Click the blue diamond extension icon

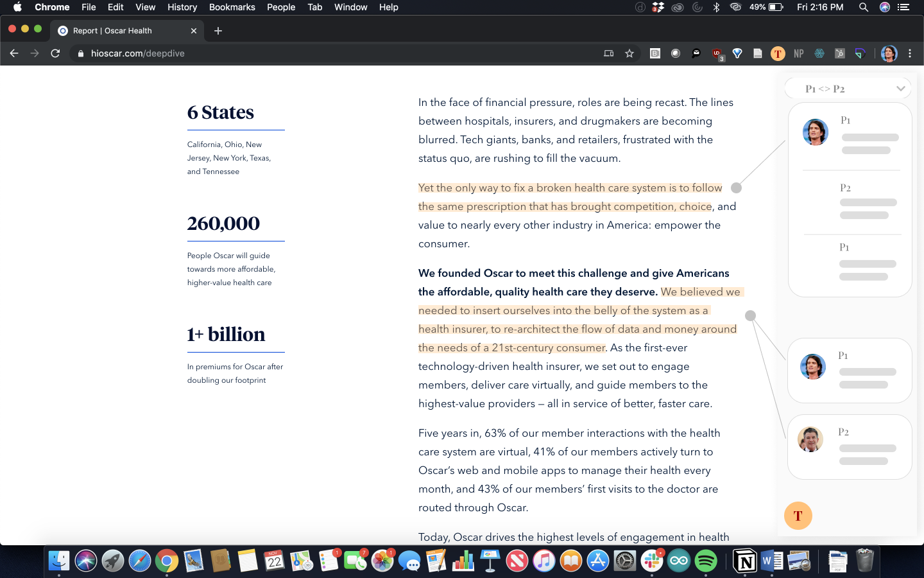[x=737, y=54]
